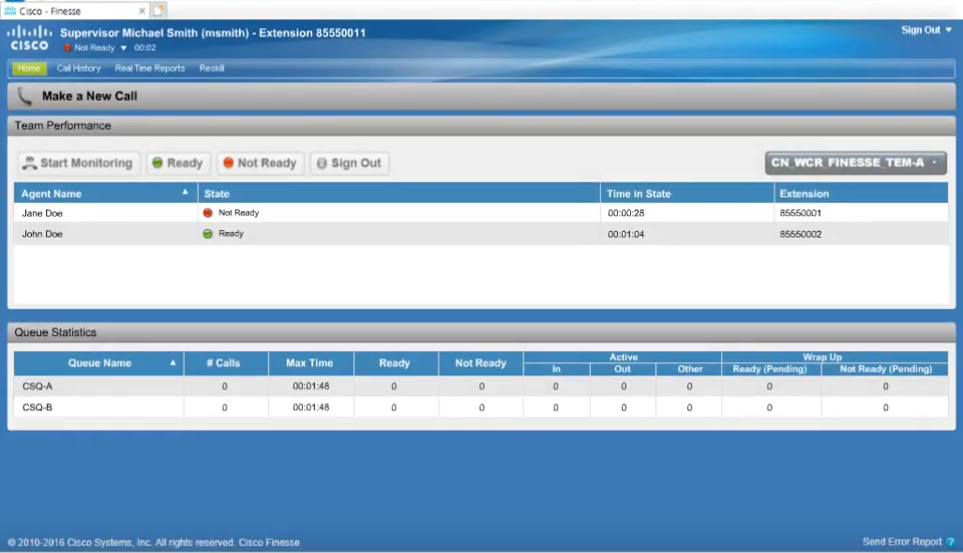Click CSQ-A max time 00:01:48
Screen dimensions: 963x553
(311, 386)
